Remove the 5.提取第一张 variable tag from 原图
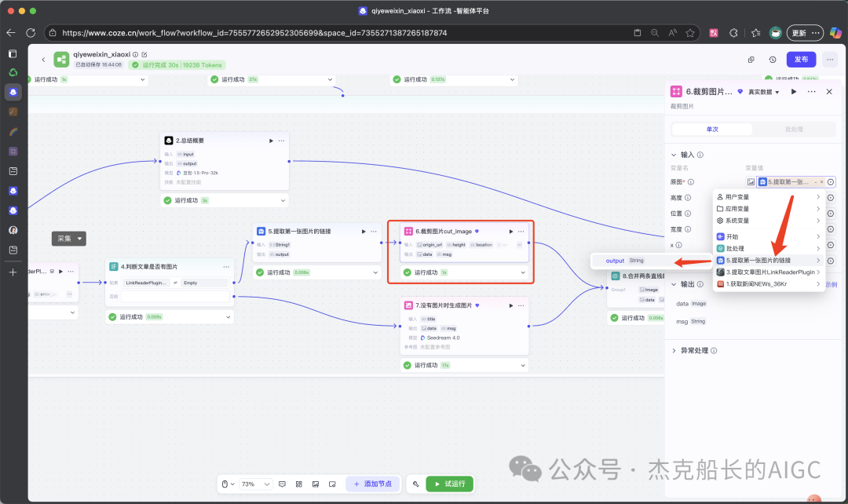Viewport: 848px width, 504px height. 821,182
